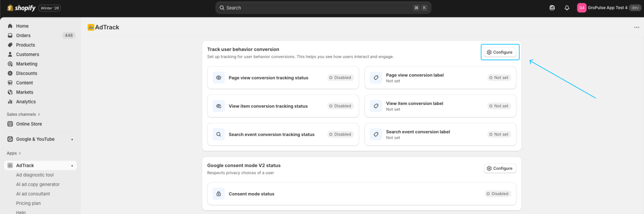Click the Discounts badge icon
Image resolution: width=644 pixels, height=214 pixels.
tap(10, 73)
